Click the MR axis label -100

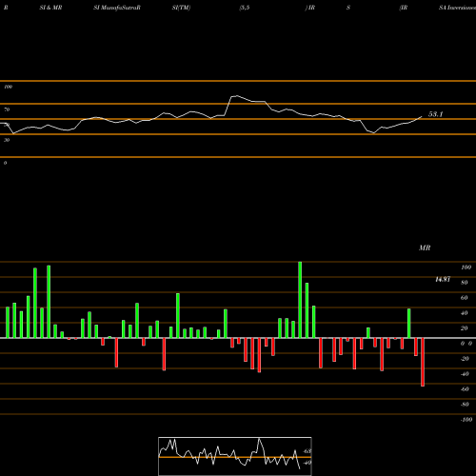tap(466, 420)
